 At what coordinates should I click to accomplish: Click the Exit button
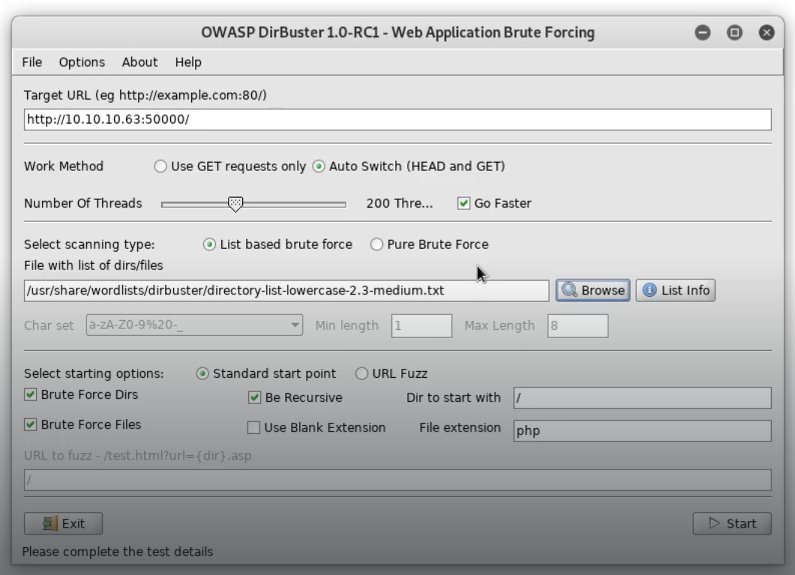coord(63,523)
